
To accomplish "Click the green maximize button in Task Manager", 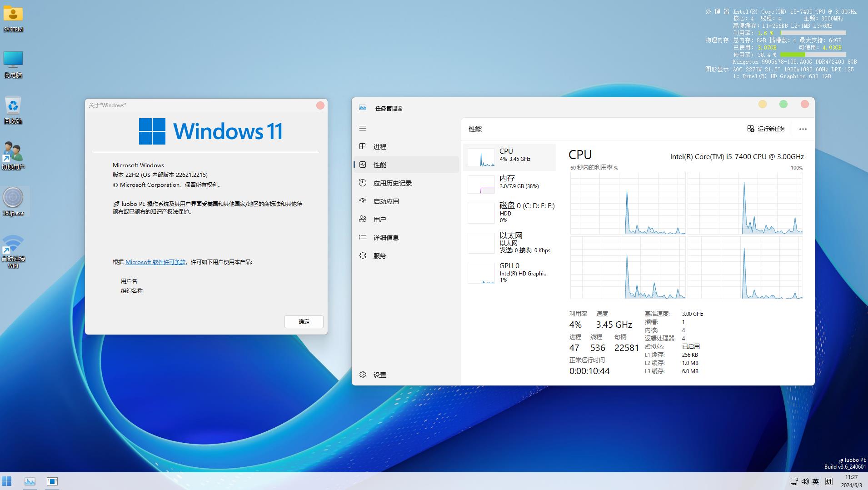I will [x=783, y=104].
